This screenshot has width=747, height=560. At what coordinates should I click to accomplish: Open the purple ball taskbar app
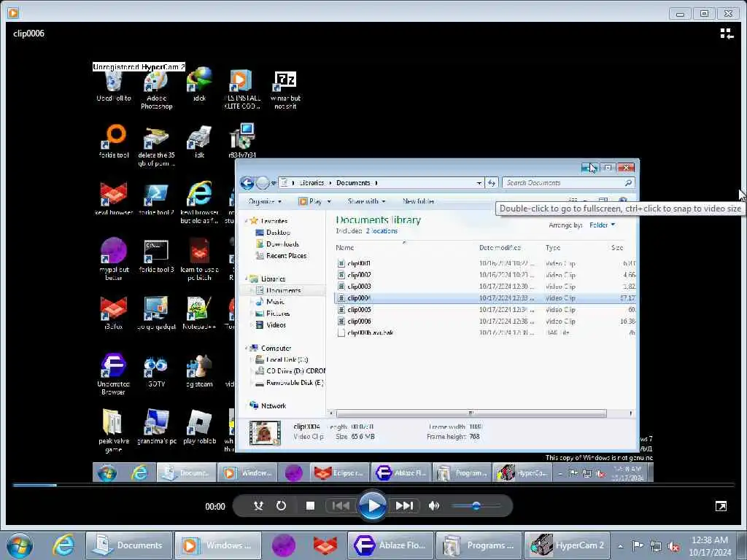[284, 545]
